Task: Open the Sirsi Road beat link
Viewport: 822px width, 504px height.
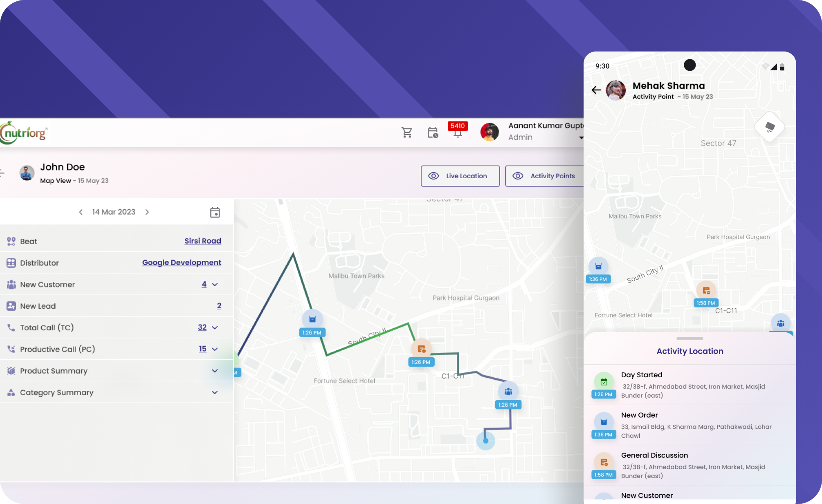Action: click(202, 241)
